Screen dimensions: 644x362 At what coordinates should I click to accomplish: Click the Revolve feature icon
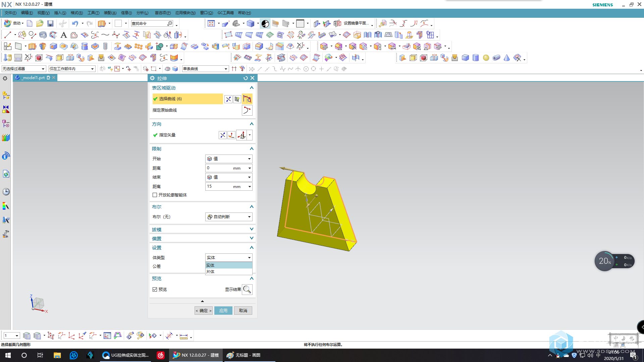[x=43, y=46]
